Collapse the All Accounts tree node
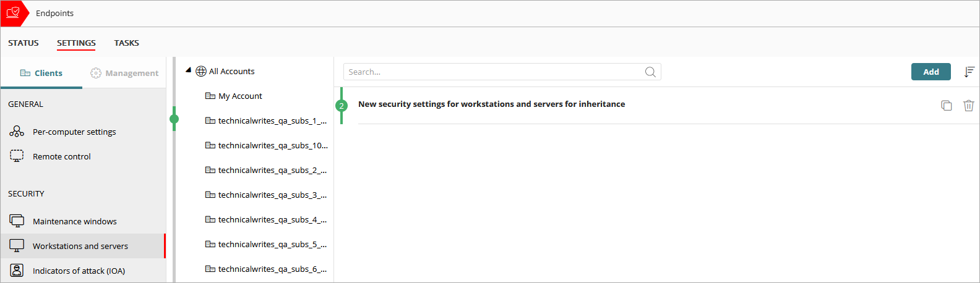980x283 pixels. coord(189,70)
